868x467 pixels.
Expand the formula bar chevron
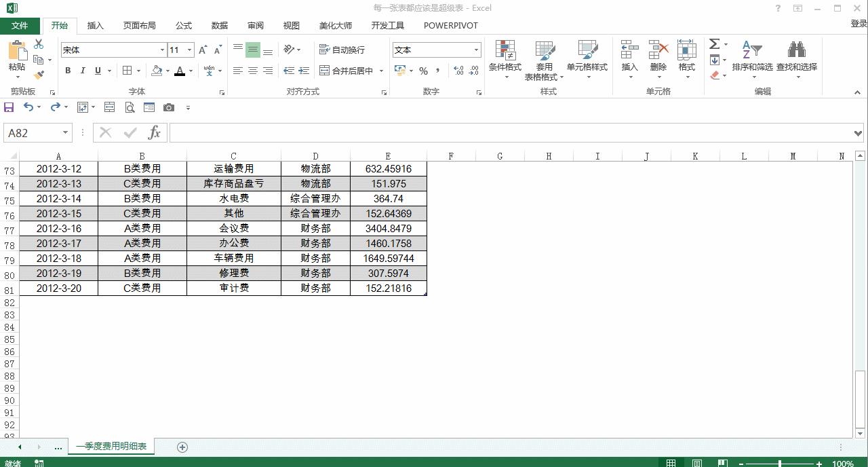click(x=859, y=133)
